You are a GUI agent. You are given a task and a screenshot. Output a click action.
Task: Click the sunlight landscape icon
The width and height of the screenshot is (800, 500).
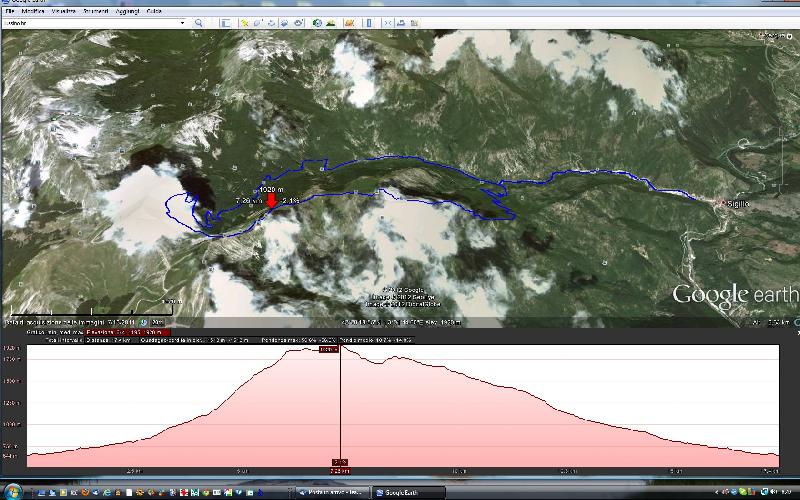pos(331,23)
